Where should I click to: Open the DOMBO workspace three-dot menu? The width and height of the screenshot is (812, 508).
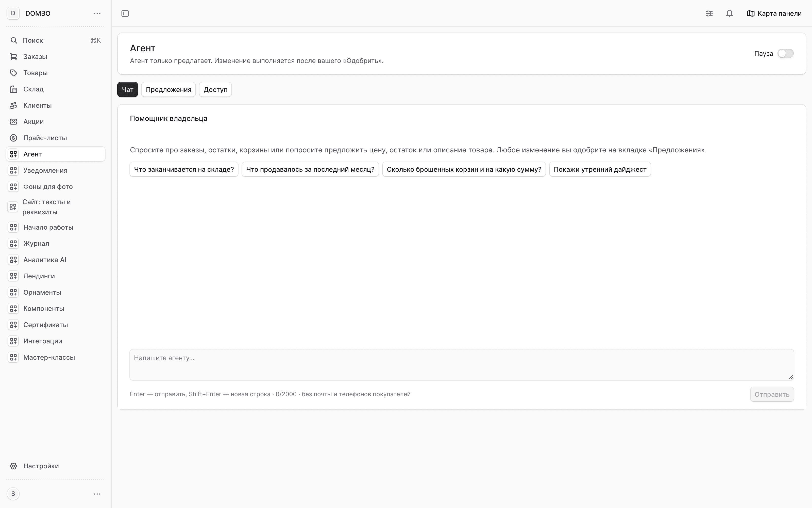point(97,13)
